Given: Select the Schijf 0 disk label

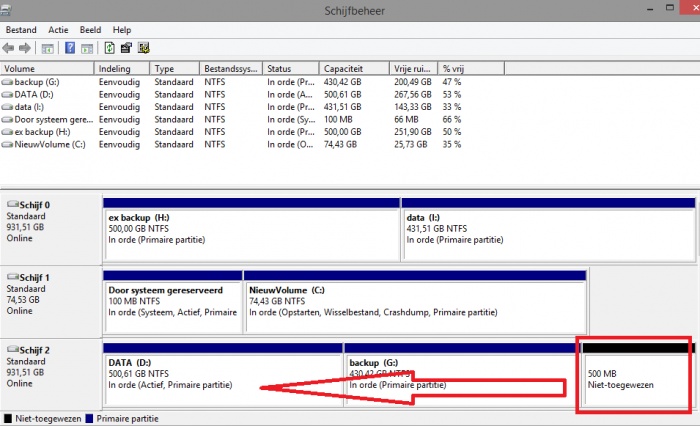Looking at the screenshot, I should 34,205.
